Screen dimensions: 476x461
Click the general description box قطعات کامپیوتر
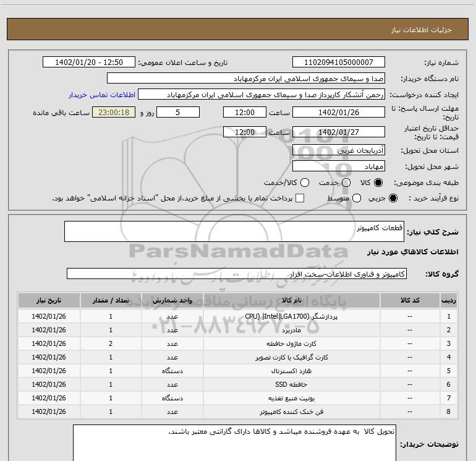(234, 231)
